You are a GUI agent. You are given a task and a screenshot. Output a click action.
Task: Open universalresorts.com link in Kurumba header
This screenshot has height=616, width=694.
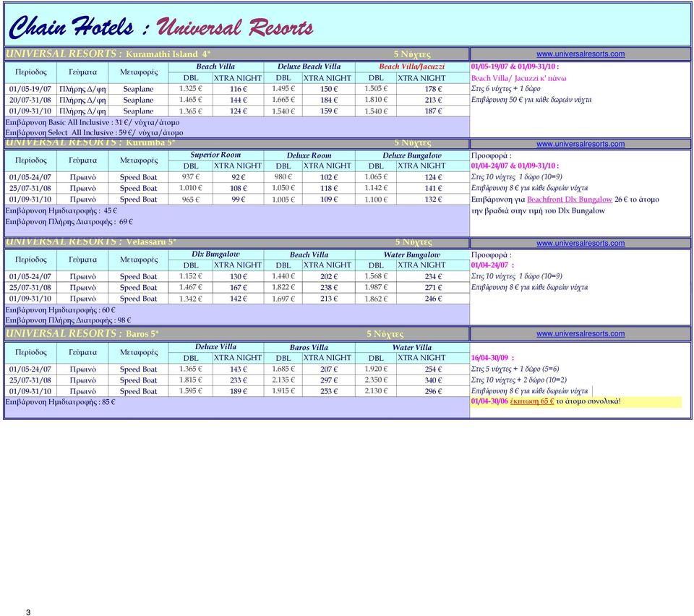pyautogui.click(x=581, y=144)
